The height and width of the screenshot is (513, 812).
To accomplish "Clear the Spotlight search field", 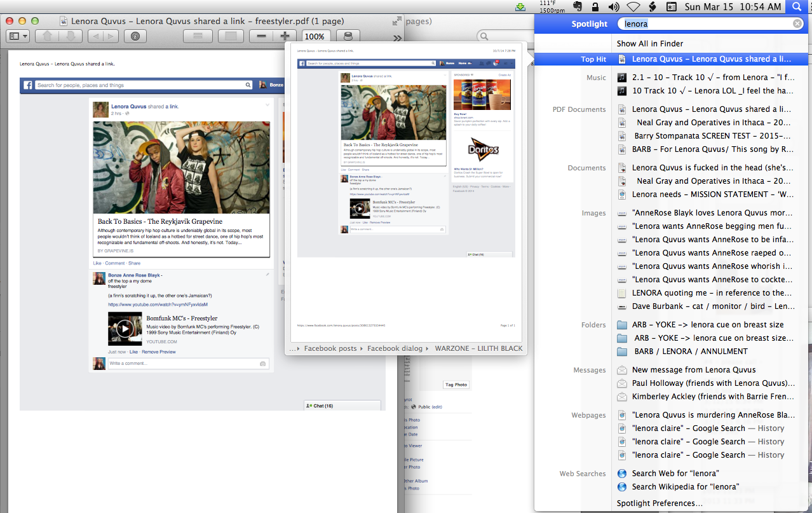I will tap(797, 24).
